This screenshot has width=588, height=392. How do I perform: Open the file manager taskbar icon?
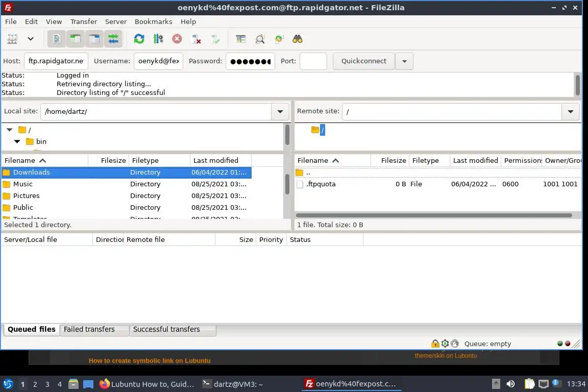click(73, 384)
